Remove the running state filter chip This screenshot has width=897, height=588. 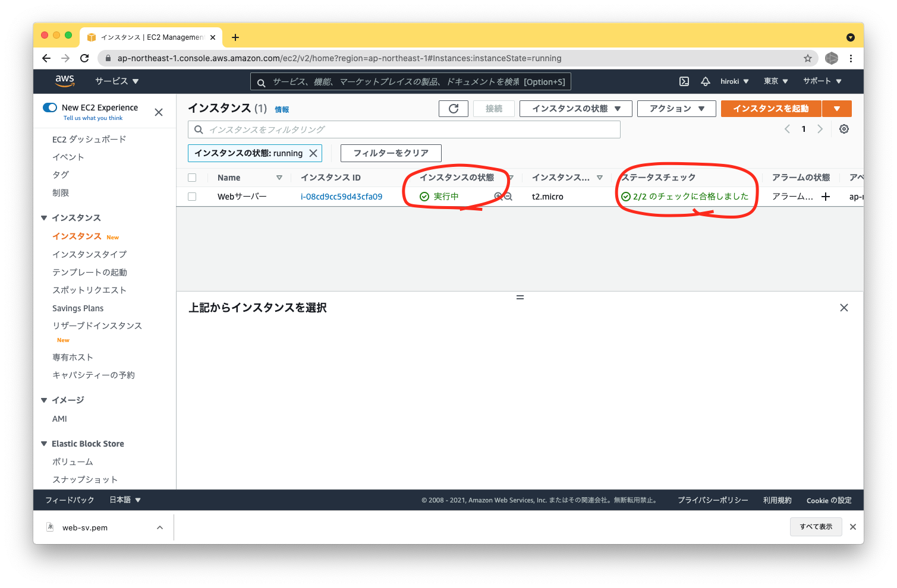pyautogui.click(x=313, y=153)
